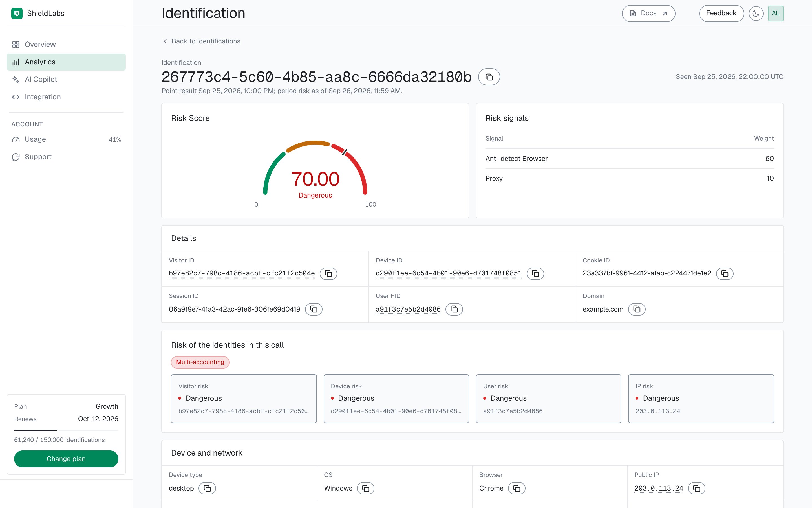Screen dimensions: 812x508
Task: Open the Docs external link
Action: pos(648,14)
